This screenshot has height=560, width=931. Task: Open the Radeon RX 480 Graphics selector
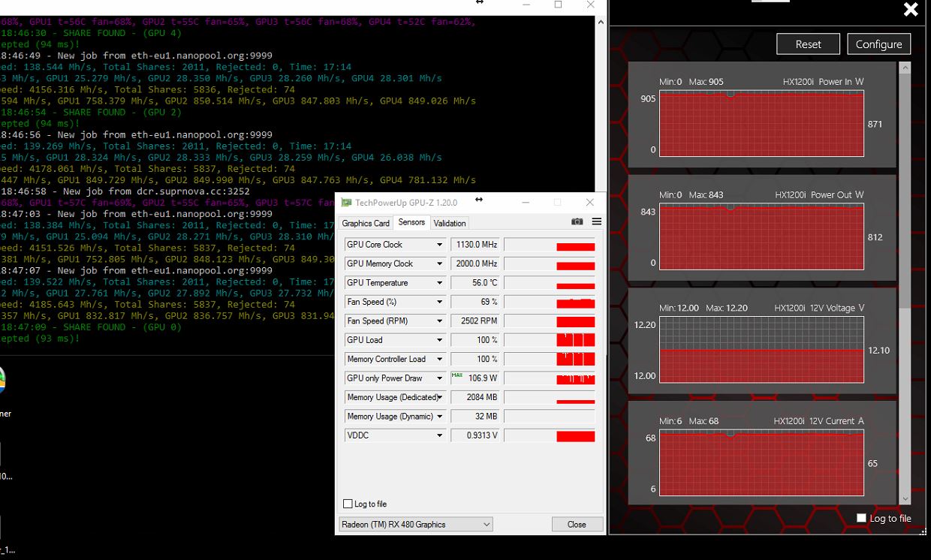416,524
